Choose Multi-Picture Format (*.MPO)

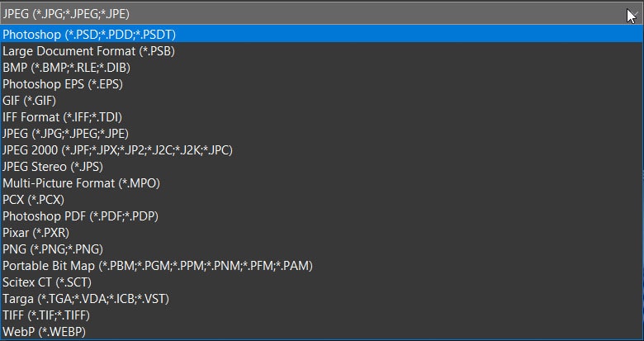coord(322,183)
